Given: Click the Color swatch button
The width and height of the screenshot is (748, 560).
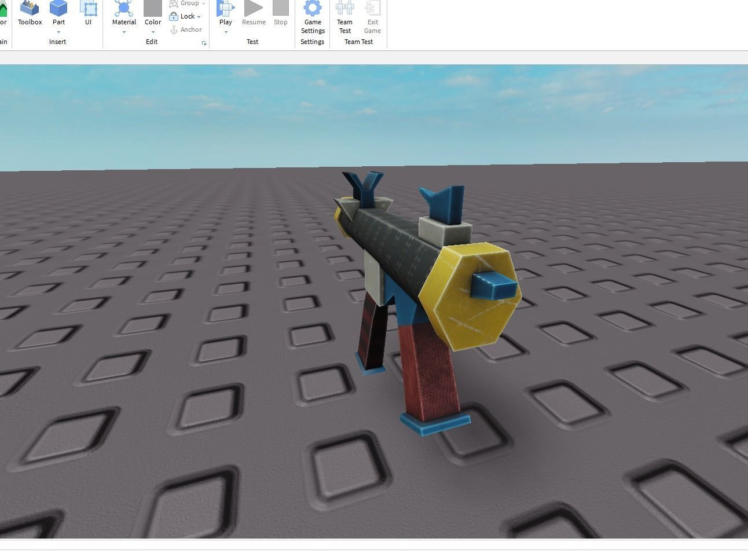Looking at the screenshot, I should tap(153, 13).
